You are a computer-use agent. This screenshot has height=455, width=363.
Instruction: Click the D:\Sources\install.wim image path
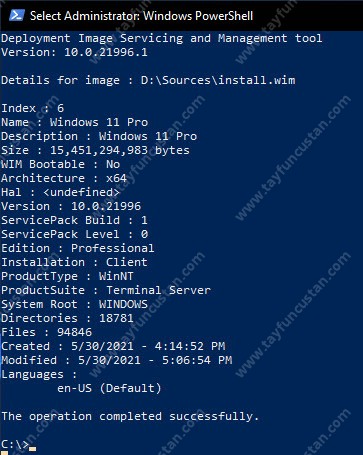[x=218, y=80]
